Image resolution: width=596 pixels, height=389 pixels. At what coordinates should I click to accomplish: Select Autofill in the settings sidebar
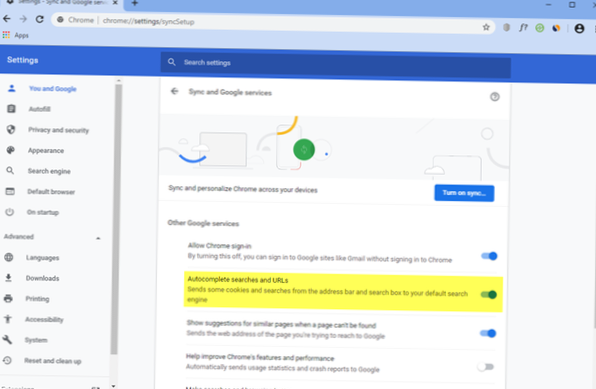point(40,109)
